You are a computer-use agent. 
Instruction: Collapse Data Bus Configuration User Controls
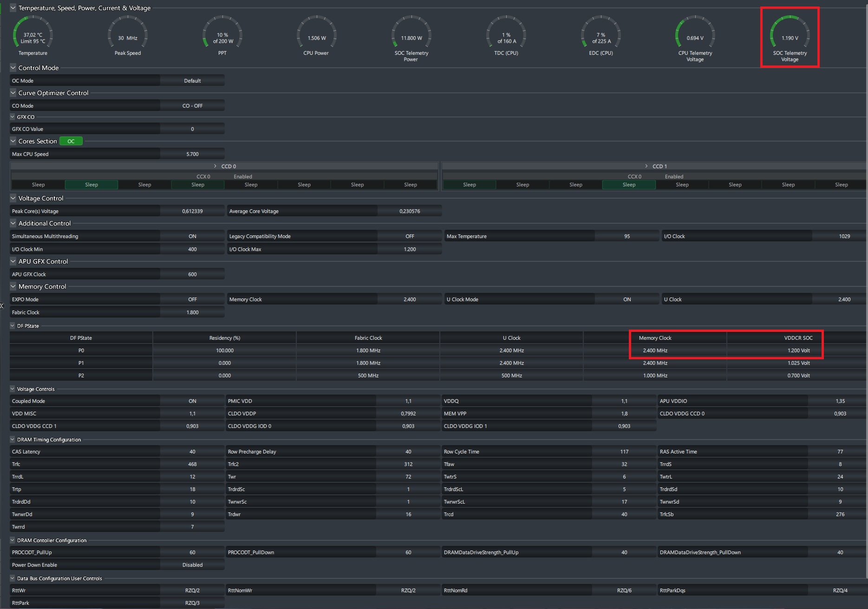coord(13,578)
